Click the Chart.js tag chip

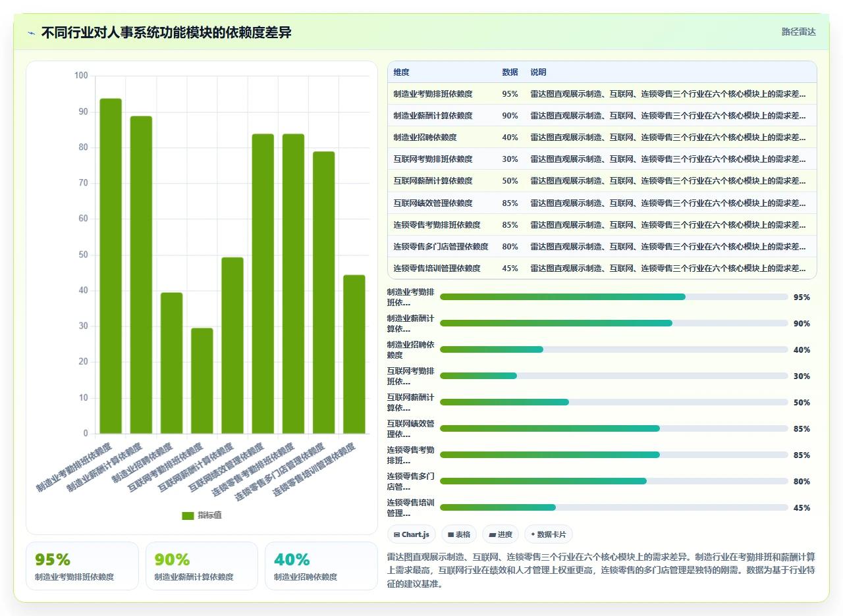pos(412,534)
